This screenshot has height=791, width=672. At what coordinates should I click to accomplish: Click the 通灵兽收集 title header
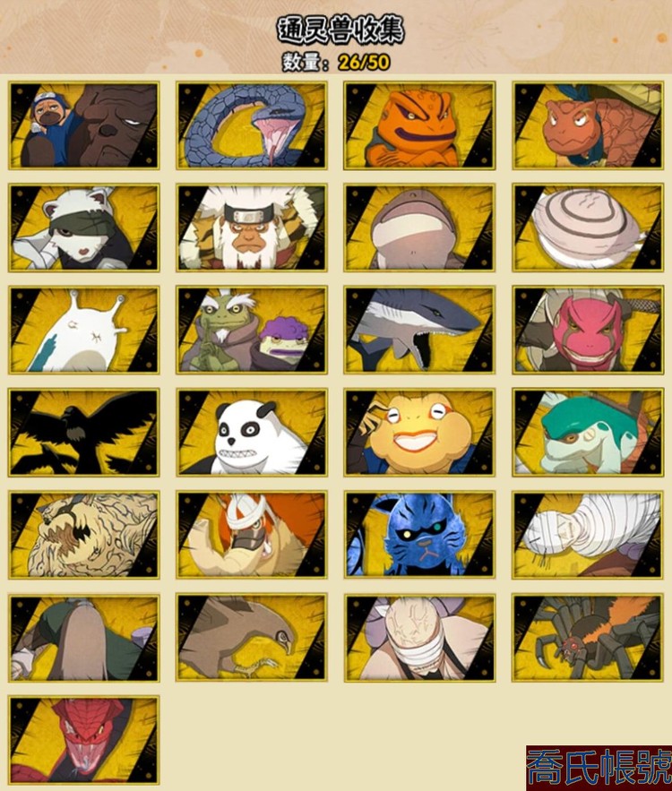pos(340,30)
